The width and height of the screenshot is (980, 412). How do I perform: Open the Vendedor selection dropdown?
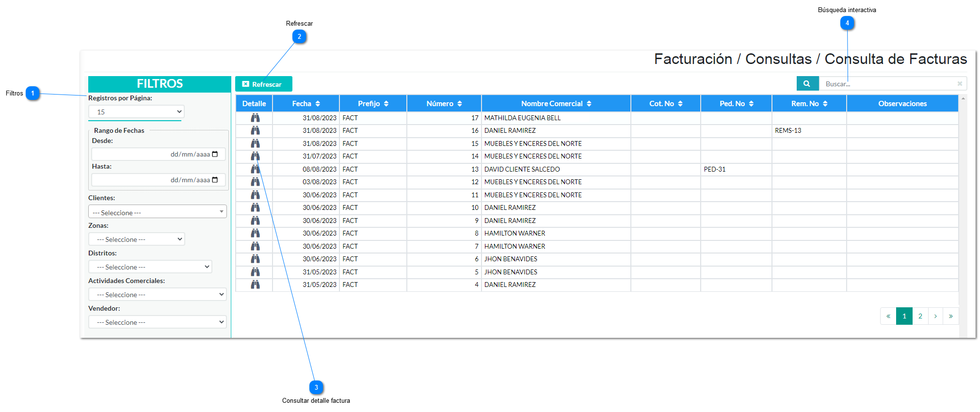coord(158,322)
